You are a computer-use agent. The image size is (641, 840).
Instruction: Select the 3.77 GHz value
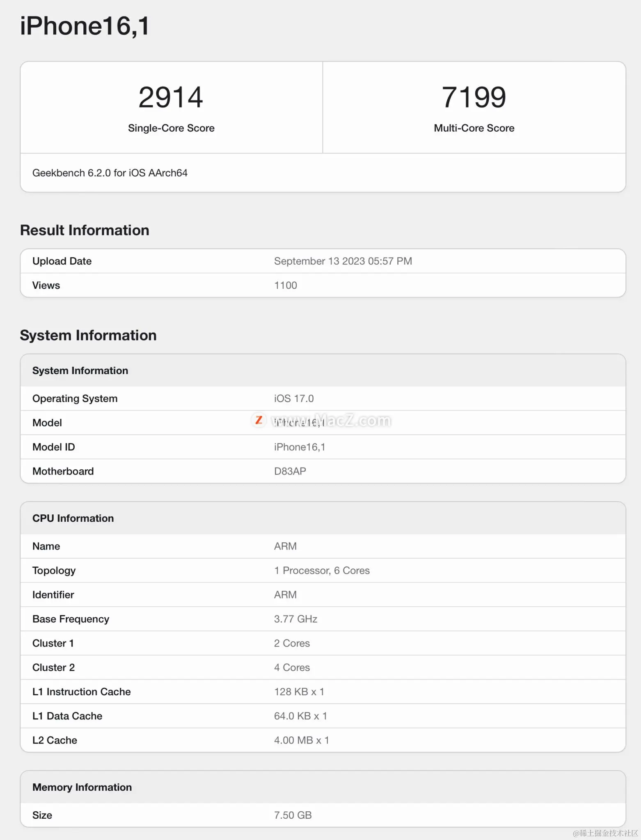pyautogui.click(x=295, y=619)
